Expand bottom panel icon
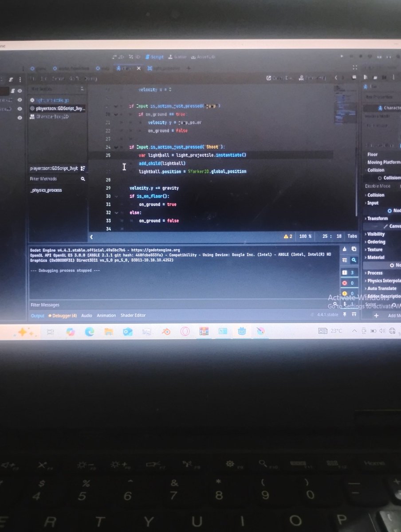401x532 pixels. pos(354,315)
